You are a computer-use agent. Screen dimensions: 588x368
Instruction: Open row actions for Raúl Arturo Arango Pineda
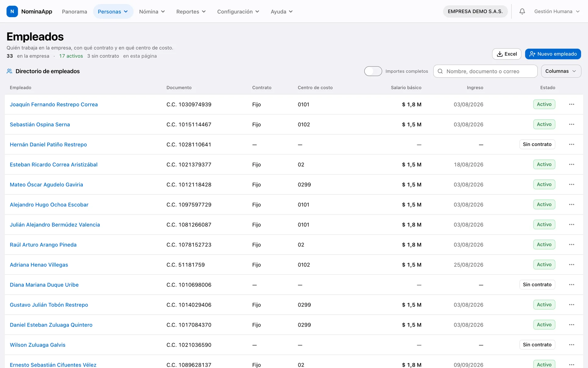tap(571, 244)
